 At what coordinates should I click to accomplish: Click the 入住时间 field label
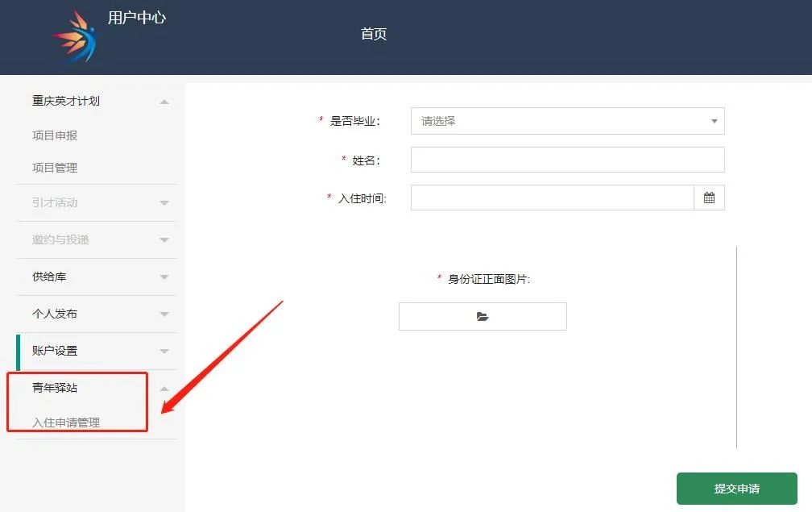point(362,198)
